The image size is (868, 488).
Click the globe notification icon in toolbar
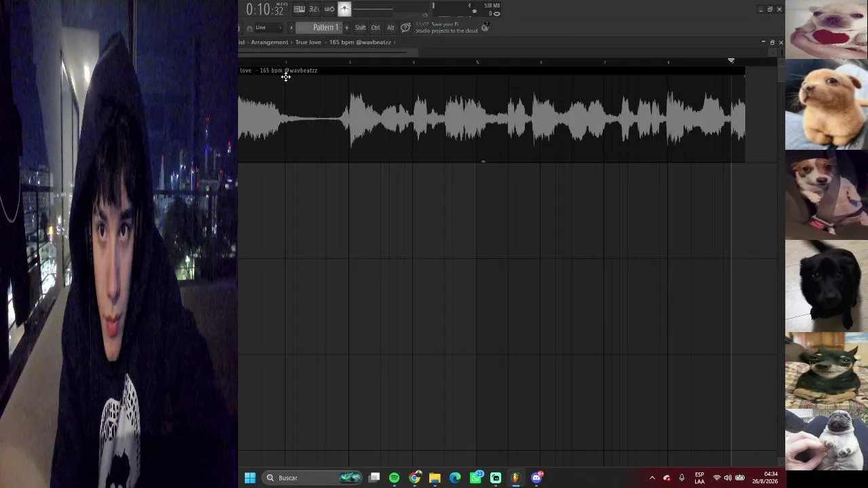[485, 27]
